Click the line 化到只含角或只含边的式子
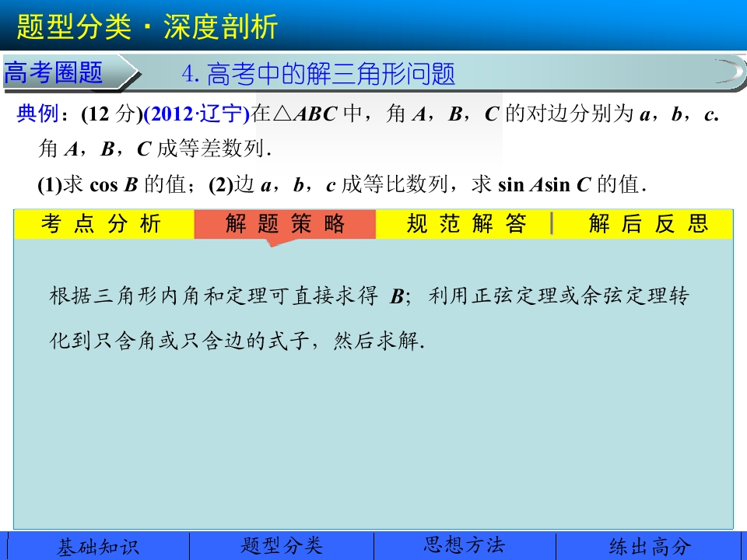Screen dimensions: 747x560 pos(237,341)
